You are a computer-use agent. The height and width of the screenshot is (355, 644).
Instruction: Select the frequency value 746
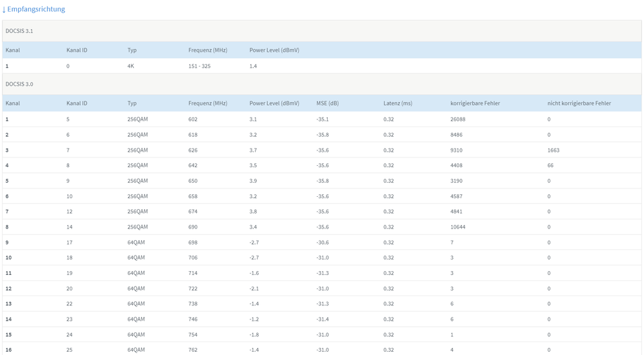coord(193,319)
